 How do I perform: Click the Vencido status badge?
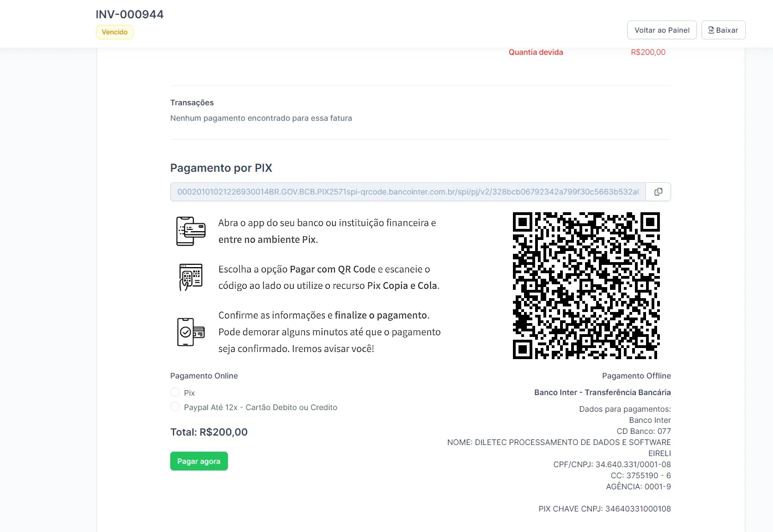coord(115,32)
